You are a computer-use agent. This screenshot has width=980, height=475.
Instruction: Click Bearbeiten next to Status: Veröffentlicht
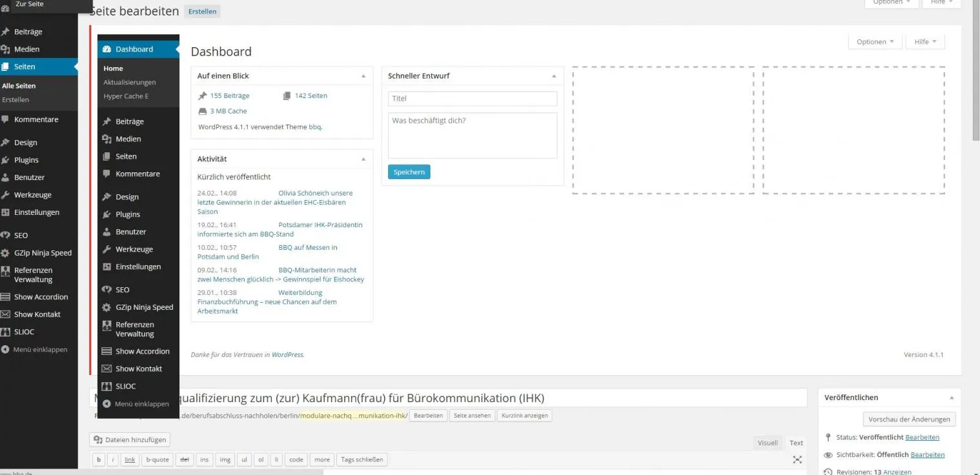click(x=923, y=438)
